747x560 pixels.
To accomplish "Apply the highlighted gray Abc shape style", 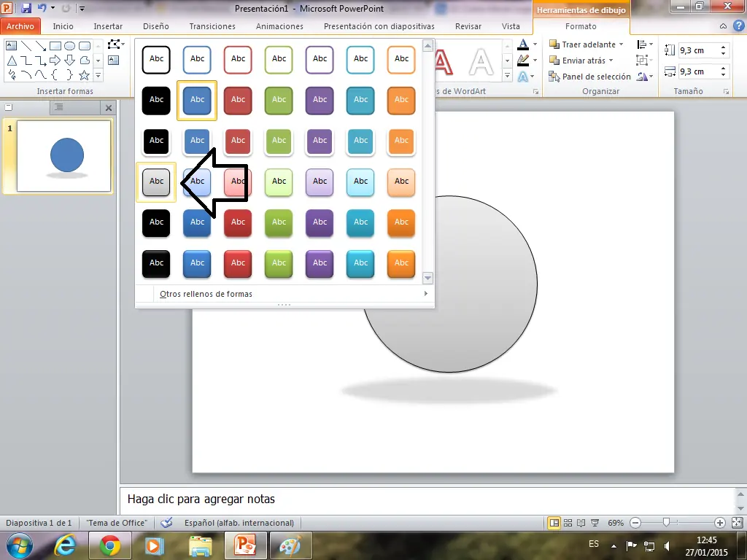I will click(x=156, y=182).
